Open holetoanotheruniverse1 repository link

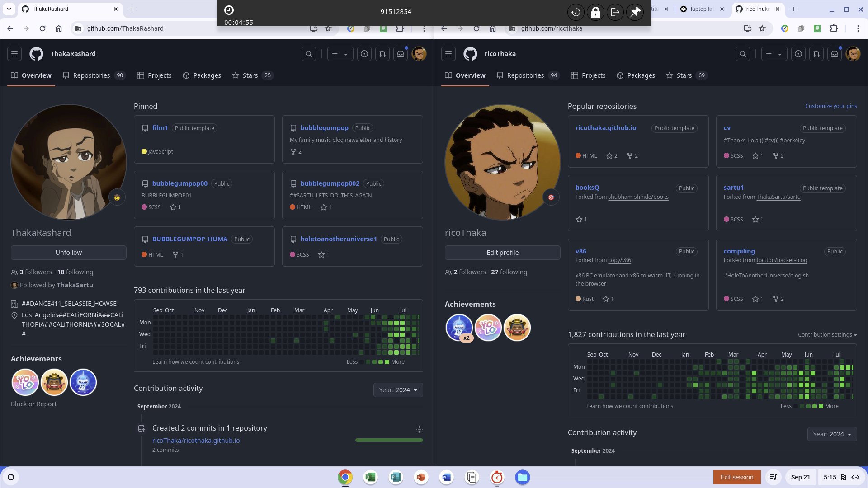pos(339,239)
